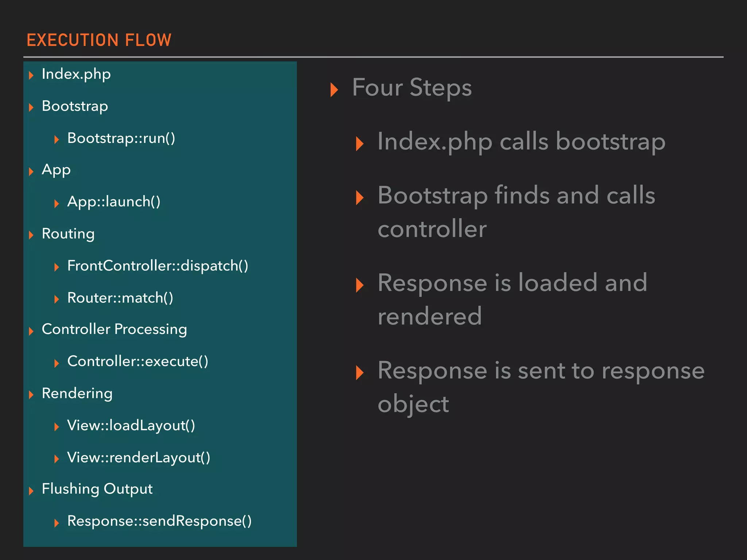Image resolution: width=747 pixels, height=560 pixels.
Task: Click the large arrow beside Four Steps
Action: pyautogui.click(x=334, y=89)
